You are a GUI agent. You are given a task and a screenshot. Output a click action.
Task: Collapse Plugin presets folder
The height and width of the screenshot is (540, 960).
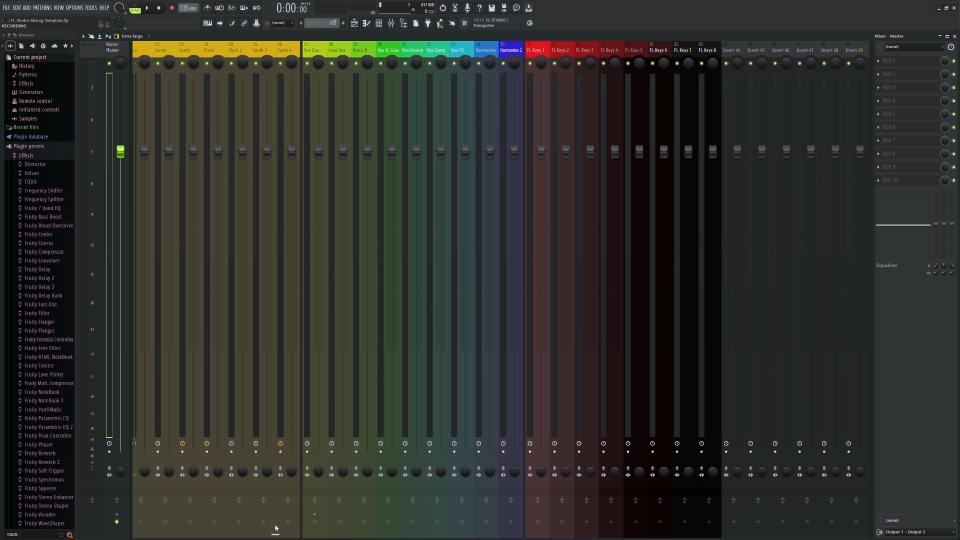(x=28, y=146)
